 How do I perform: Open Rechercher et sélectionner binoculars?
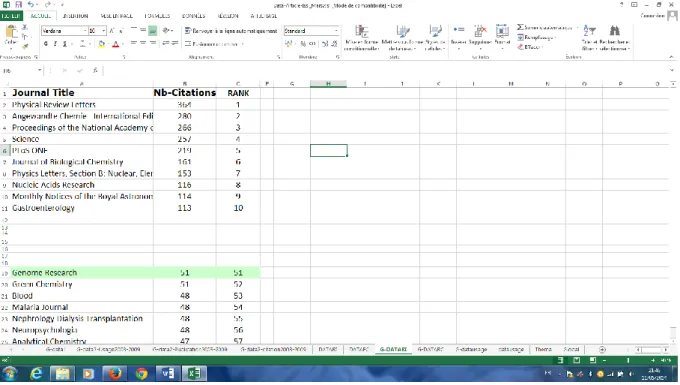click(615, 37)
